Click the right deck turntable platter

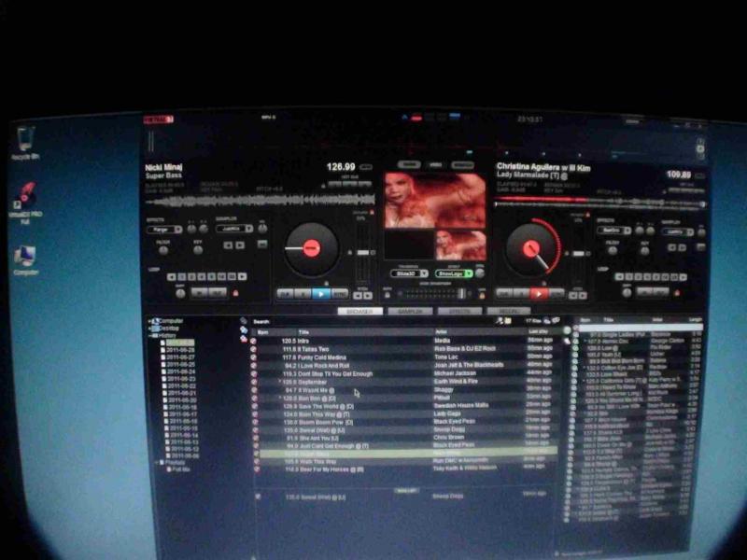click(530, 248)
